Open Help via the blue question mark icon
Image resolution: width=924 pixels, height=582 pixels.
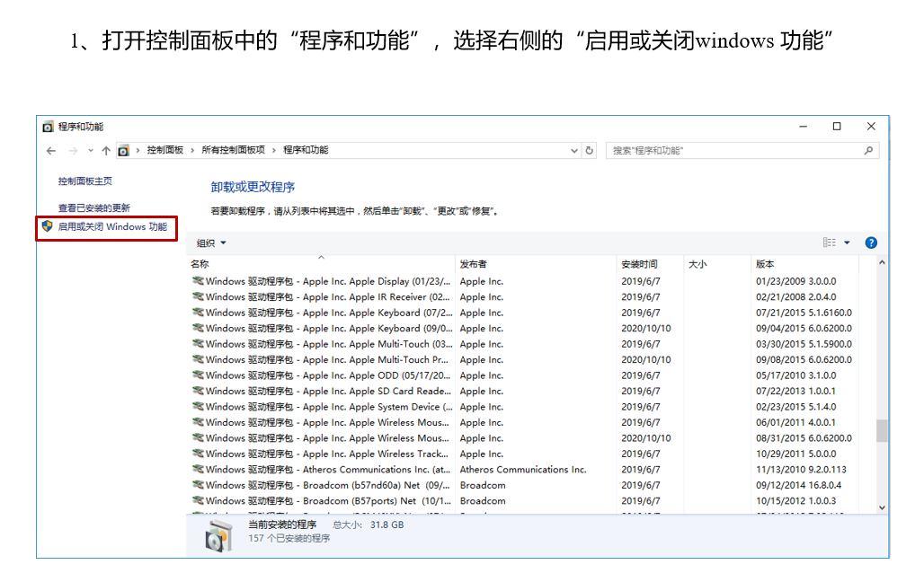click(x=871, y=242)
